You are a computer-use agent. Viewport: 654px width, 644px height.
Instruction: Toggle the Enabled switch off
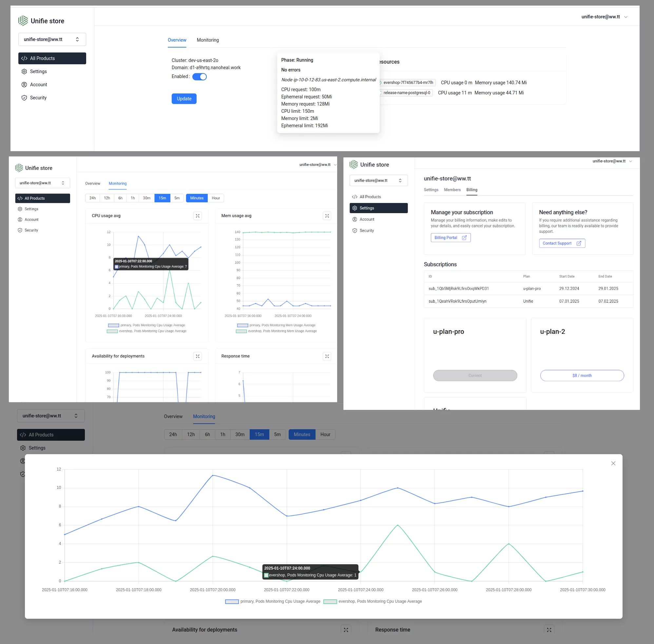[x=200, y=77]
